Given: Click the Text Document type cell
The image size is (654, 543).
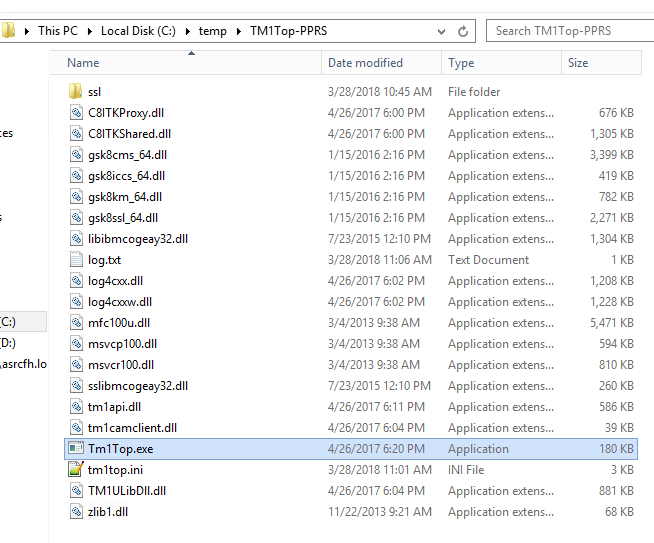Looking at the screenshot, I should [488, 260].
